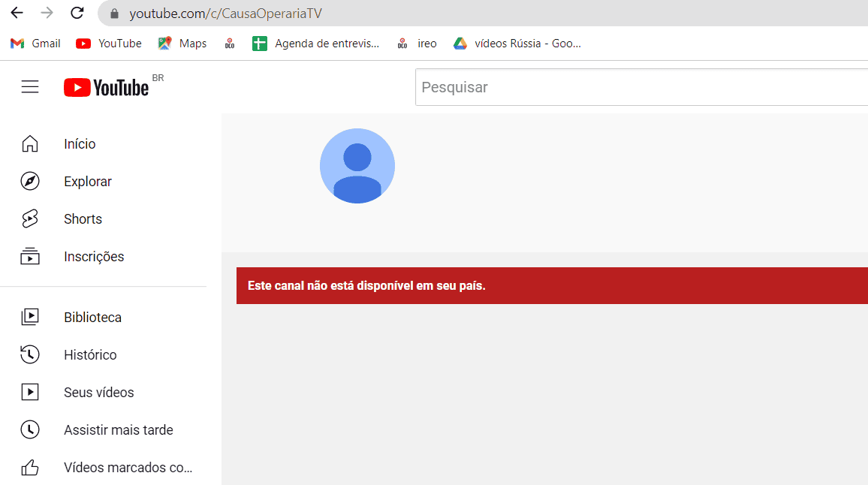This screenshot has width=868, height=485.
Task: Go to Início in sidebar
Action: [x=80, y=144]
